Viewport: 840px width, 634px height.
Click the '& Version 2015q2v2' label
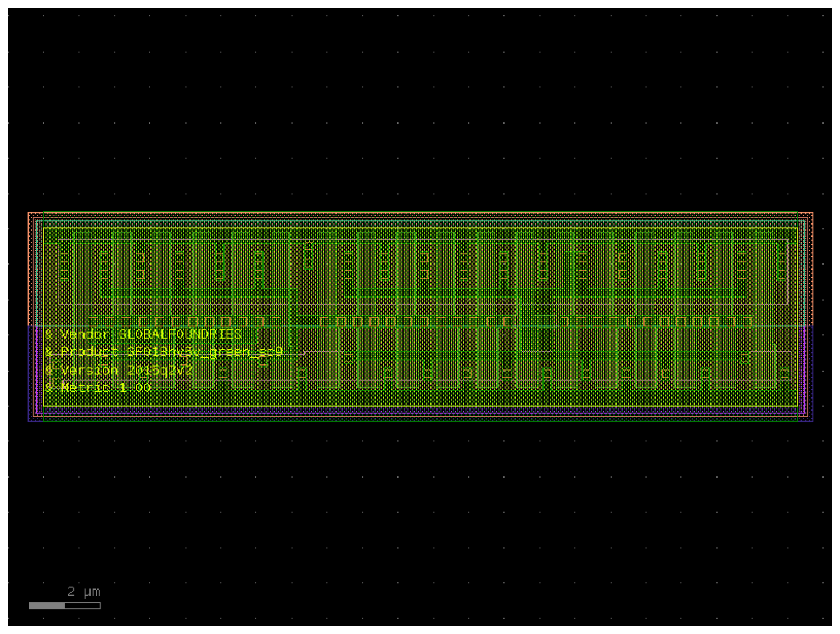(119, 370)
